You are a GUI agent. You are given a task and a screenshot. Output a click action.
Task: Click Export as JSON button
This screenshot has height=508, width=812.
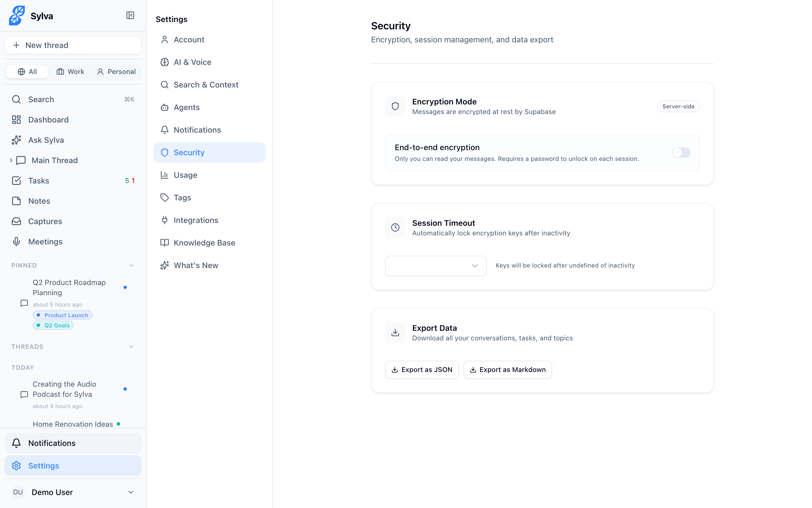[422, 370]
